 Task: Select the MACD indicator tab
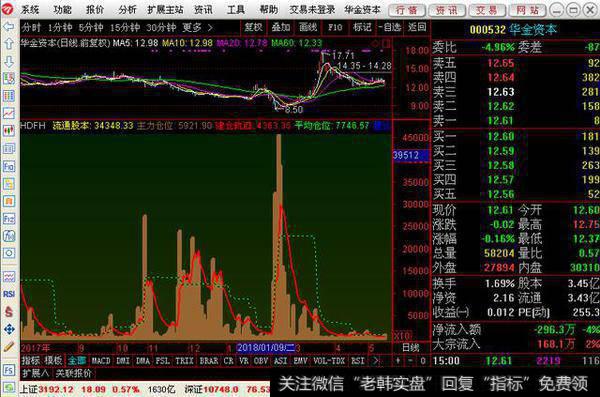pos(101,361)
